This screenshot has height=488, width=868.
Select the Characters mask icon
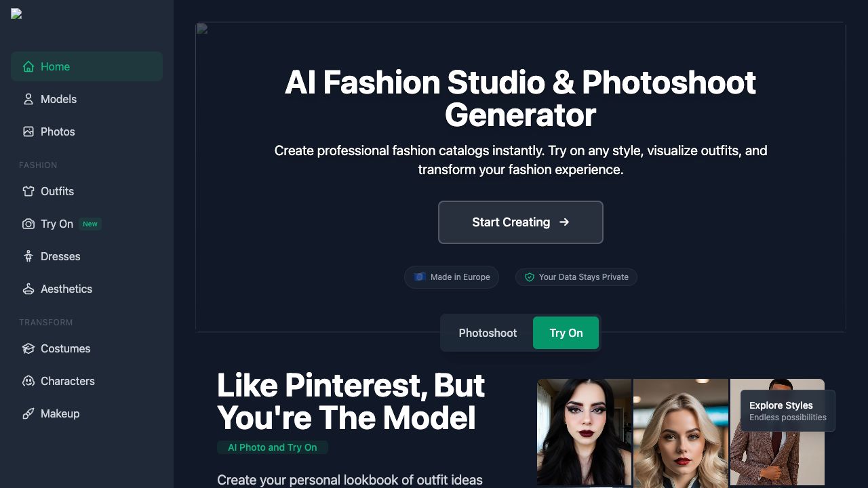click(x=28, y=381)
